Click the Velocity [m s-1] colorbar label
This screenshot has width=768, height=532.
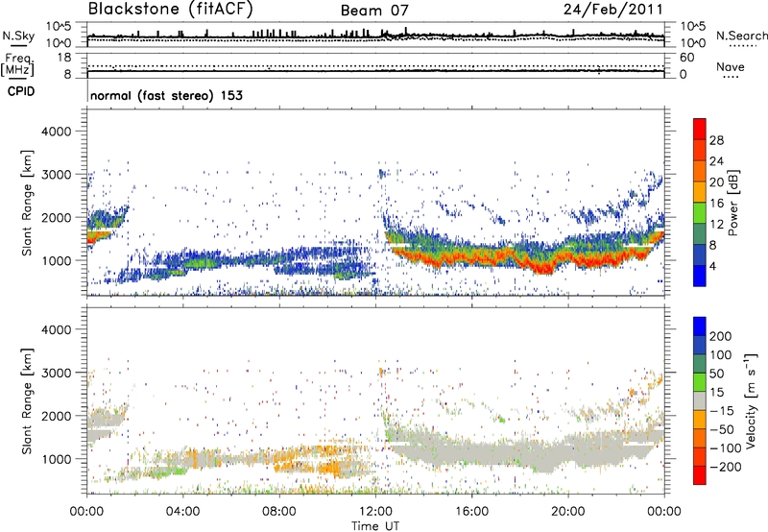750,400
